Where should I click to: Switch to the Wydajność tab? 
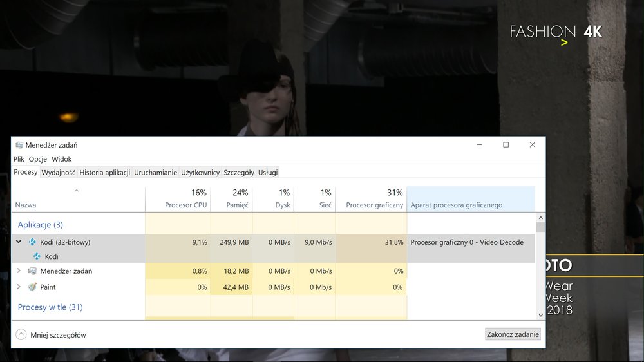point(59,173)
